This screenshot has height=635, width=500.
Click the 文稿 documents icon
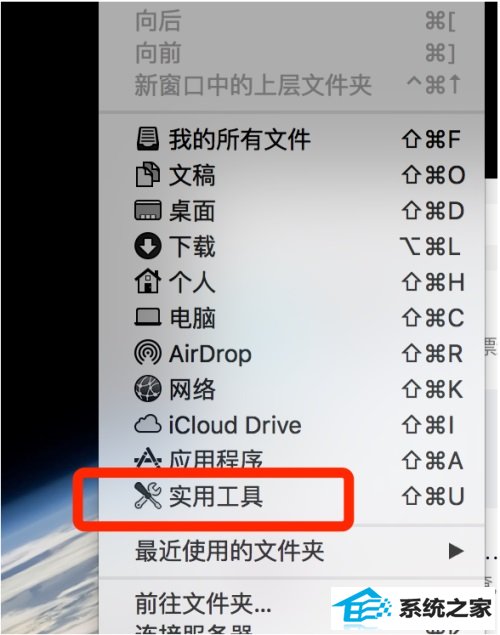(x=147, y=175)
